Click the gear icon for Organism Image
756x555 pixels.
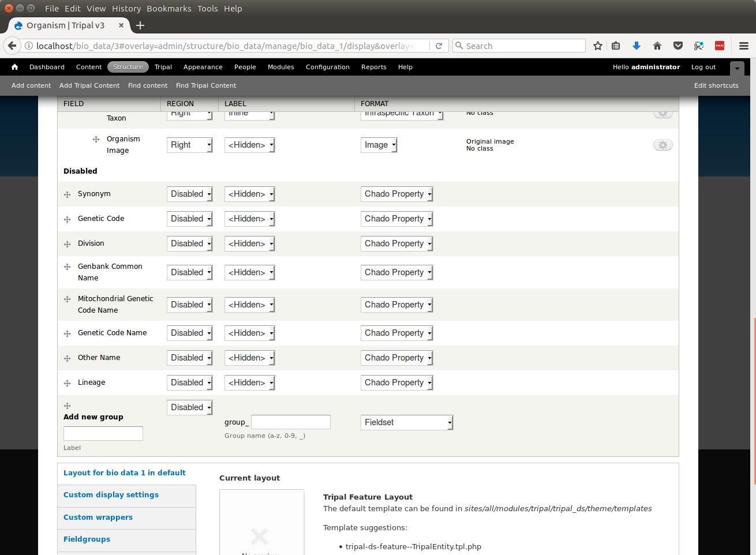coord(663,145)
